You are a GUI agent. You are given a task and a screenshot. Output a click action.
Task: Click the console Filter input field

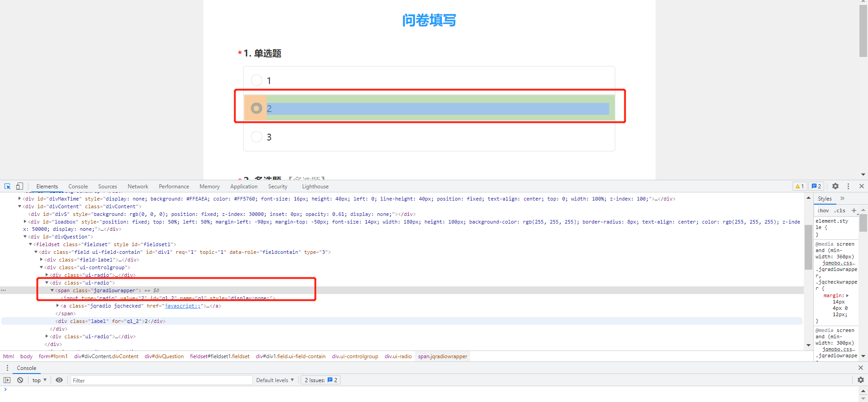160,380
